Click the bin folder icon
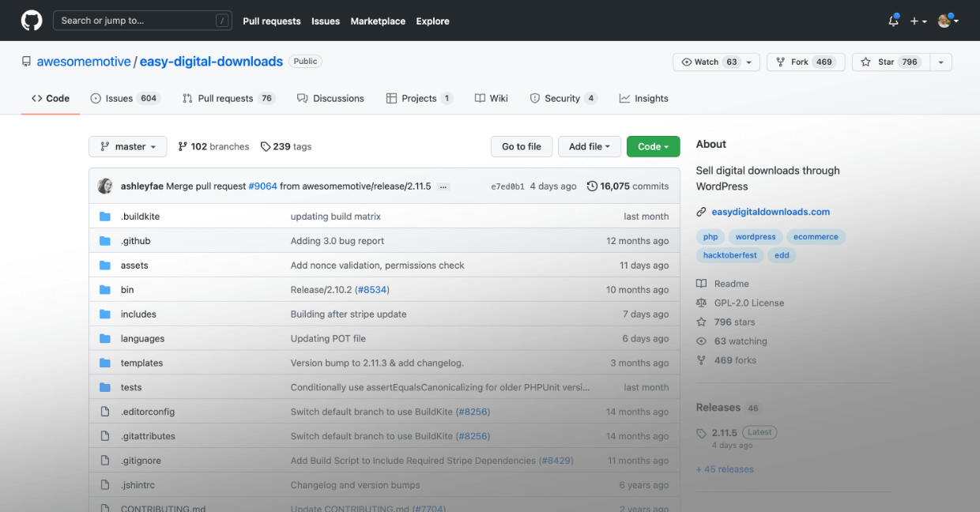The width and height of the screenshot is (980, 512). click(105, 290)
